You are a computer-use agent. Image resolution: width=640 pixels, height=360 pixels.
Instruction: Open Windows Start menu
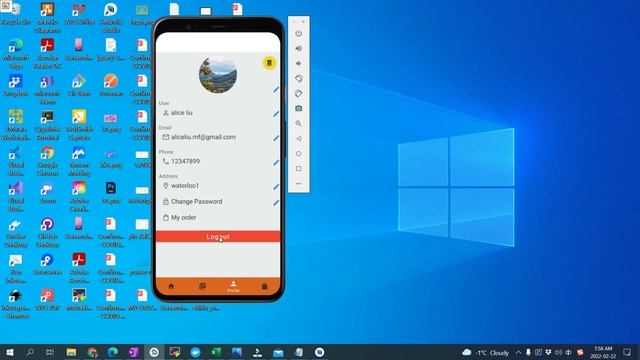coord(9,352)
